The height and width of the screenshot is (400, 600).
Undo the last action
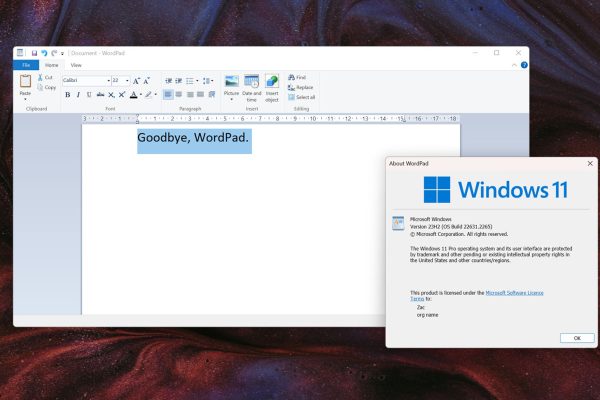[x=44, y=53]
